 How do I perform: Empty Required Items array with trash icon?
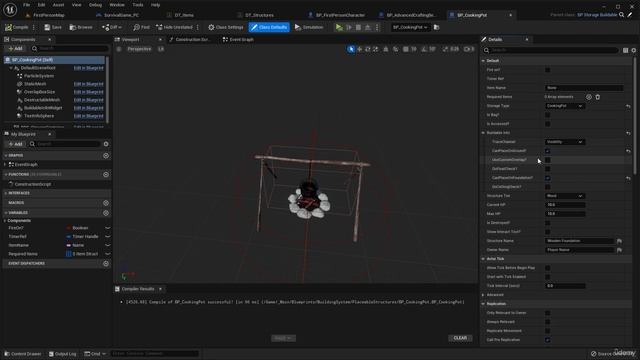(598, 97)
